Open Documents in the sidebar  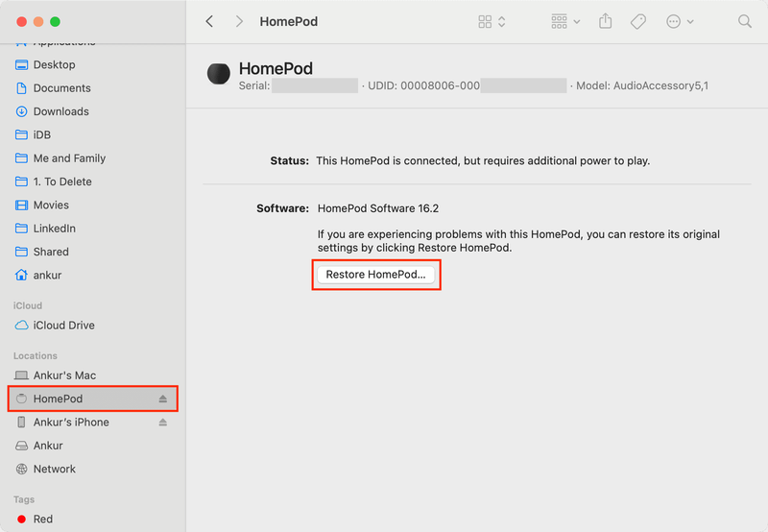[93, 88]
